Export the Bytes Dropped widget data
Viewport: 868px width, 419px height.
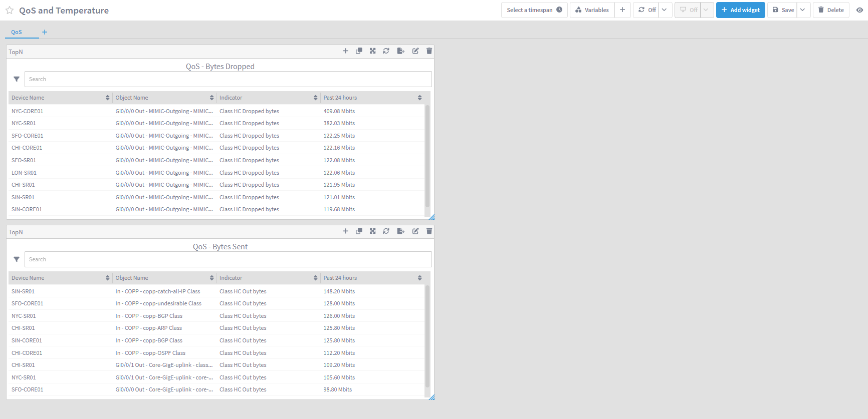[400, 51]
